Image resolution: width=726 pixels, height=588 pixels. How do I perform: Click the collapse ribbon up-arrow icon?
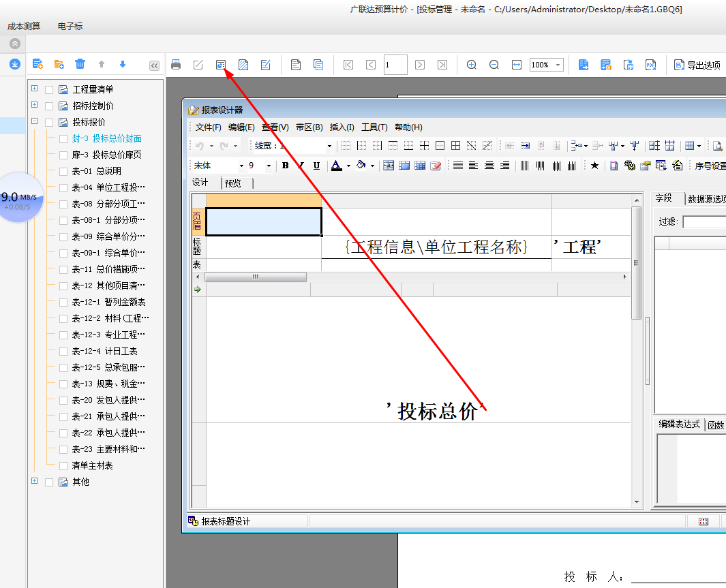coord(15,44)
